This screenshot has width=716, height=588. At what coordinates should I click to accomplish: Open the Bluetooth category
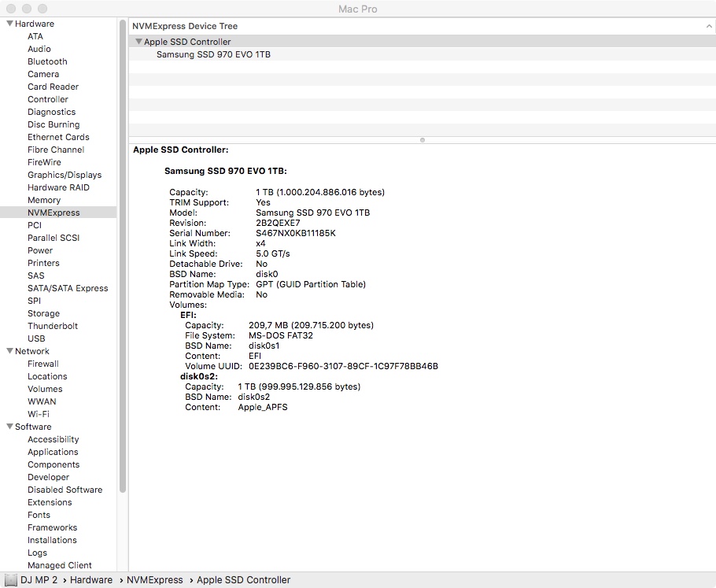pyautogui.click(x=47, y=61)
